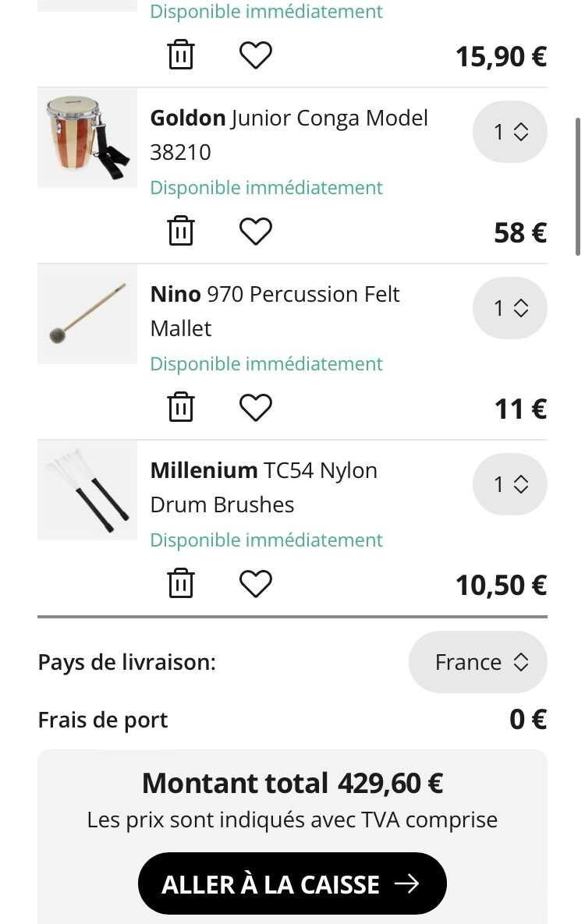The width and height of the screenshot is (585, 924).
Task: Click the page vertical scrollbar handle
Action: click(x=578, y=187)
